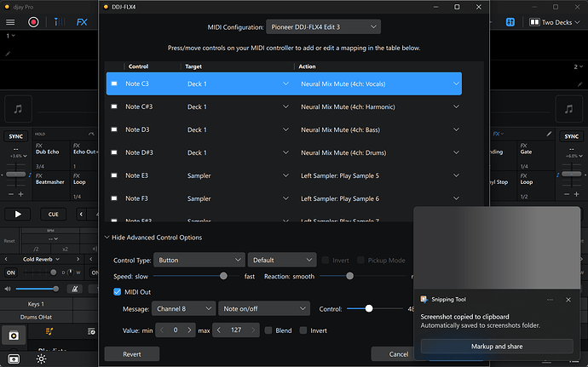Click the Speed slider handle
The image size is (588, 367).
pyautogui.click(x=223, y=276)
